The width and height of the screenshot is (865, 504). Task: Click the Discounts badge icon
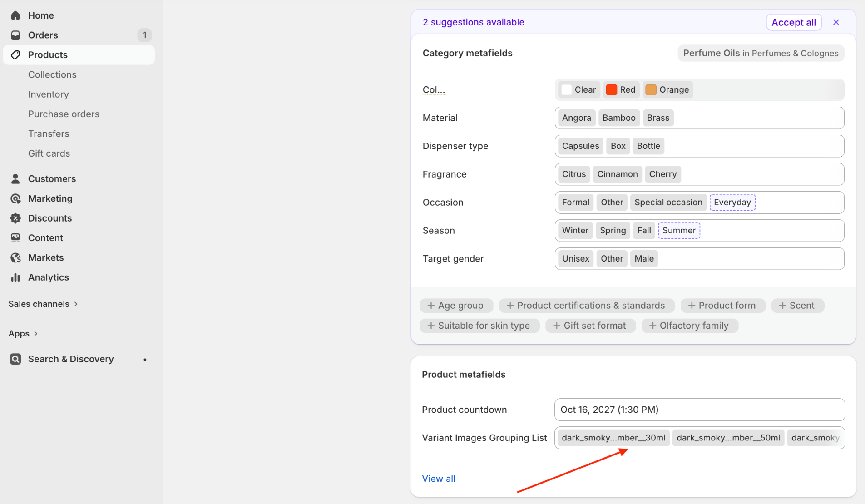point(15,218)
